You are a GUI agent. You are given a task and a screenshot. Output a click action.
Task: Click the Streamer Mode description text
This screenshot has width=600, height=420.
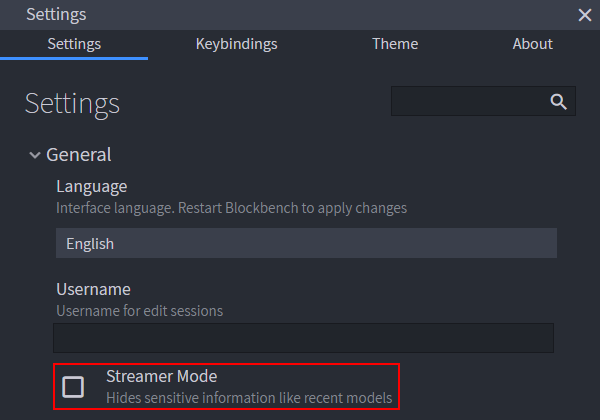(248, 397)
